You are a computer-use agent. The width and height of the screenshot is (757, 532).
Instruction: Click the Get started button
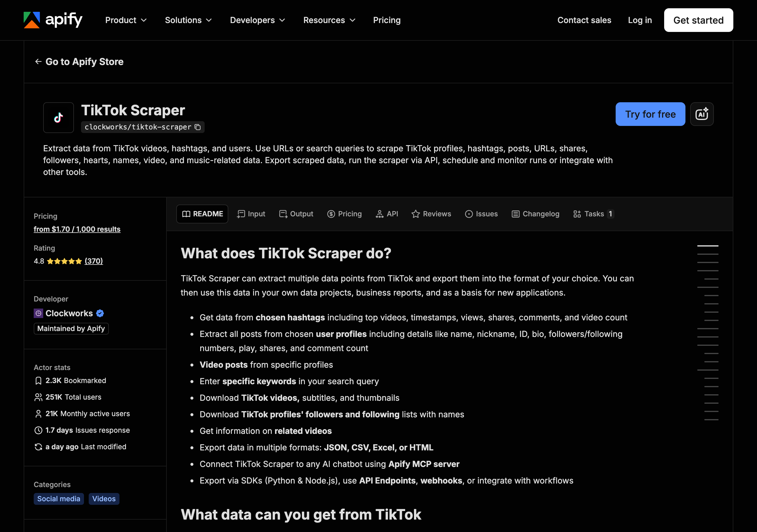tap(699, 20)
